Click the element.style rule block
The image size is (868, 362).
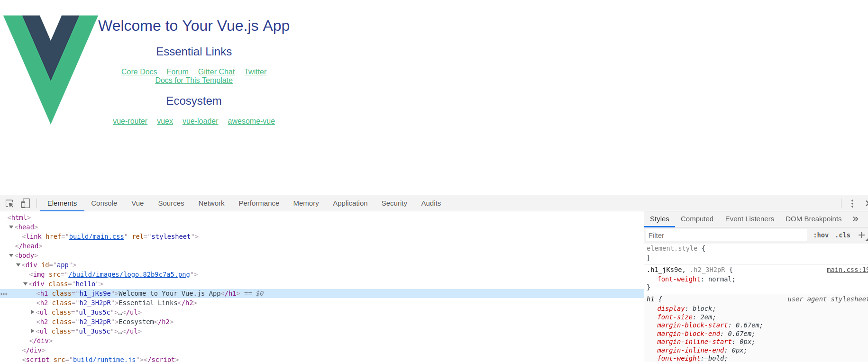point(756,253)
